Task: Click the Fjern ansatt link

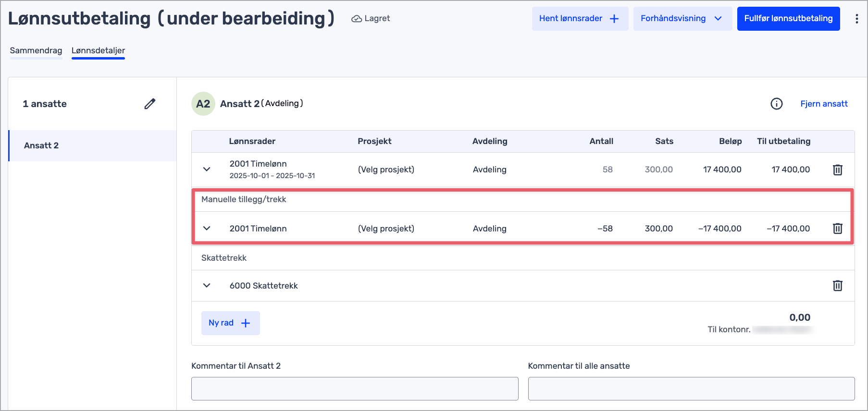Action: point(824,104)
